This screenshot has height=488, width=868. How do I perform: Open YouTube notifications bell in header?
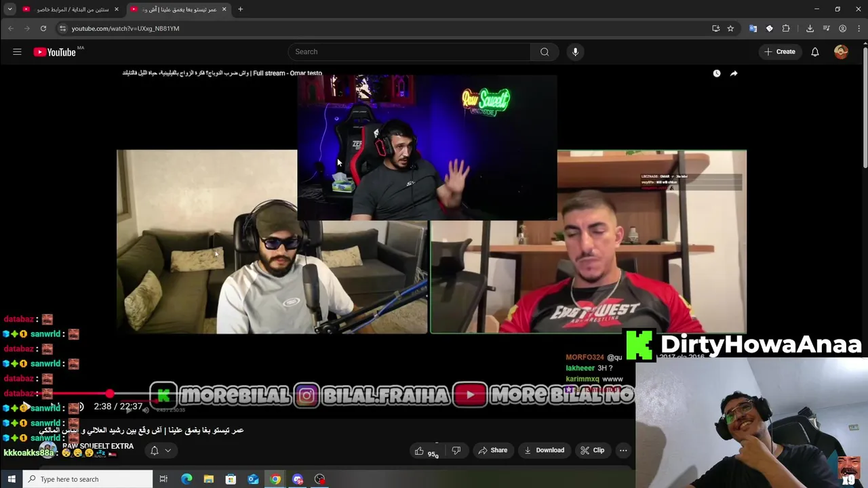815,52
